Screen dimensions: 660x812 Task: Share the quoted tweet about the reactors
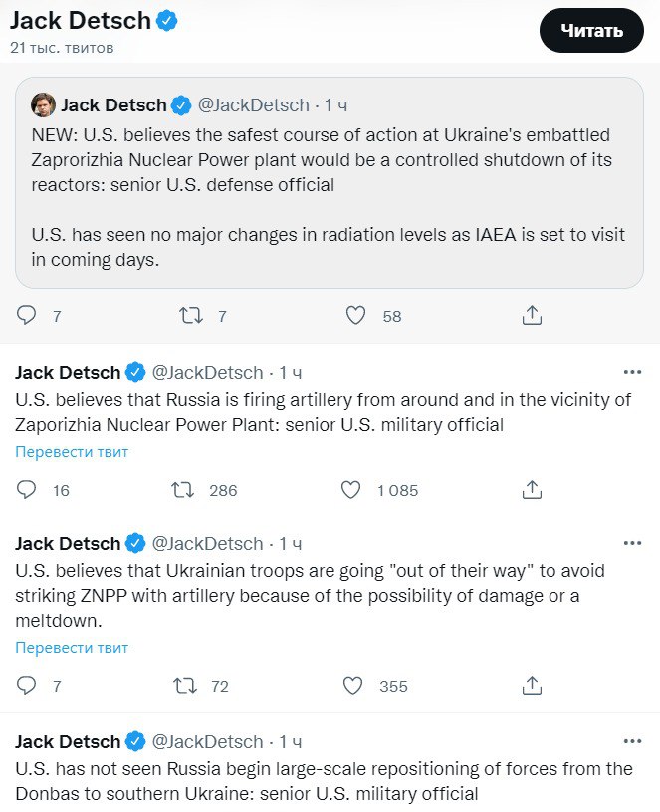pyautogui.click(x=532, y=316)
